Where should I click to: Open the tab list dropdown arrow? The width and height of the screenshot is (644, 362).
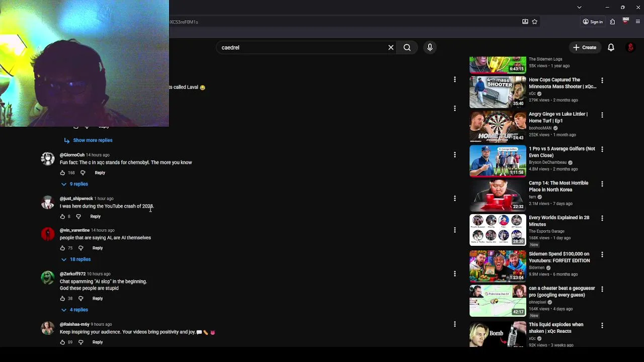point(579,8)
